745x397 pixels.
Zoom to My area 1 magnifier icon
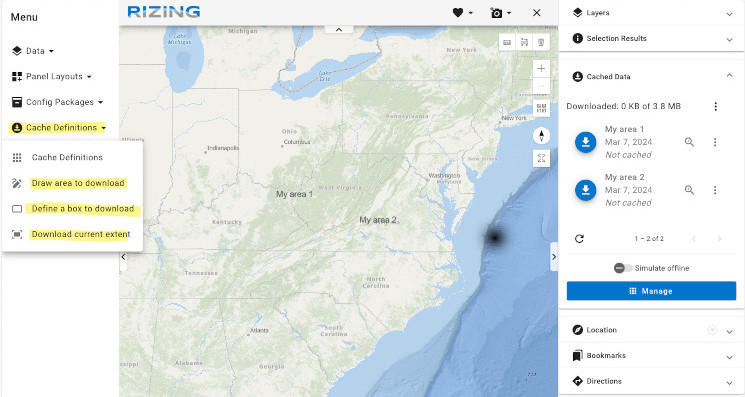pos(689,142)
